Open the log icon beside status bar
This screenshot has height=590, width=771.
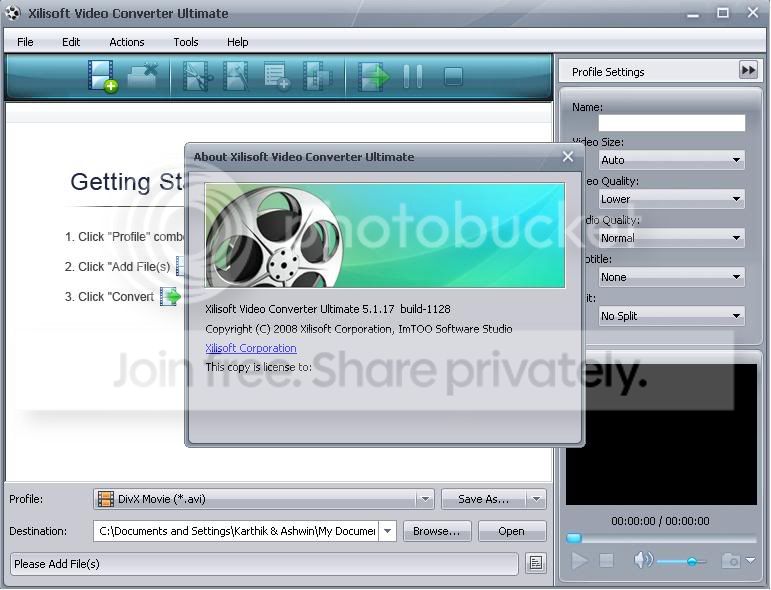pyautogui.click(x=535, y=563)
